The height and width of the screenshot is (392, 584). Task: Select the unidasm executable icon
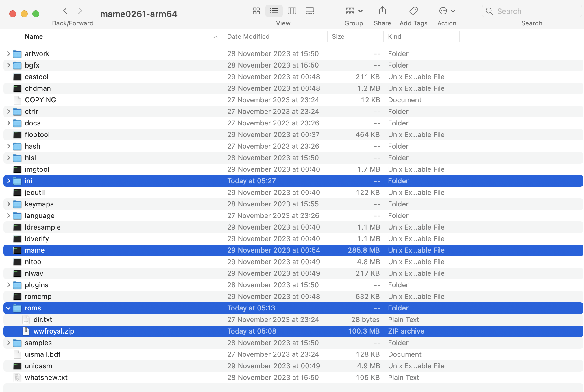17,366
